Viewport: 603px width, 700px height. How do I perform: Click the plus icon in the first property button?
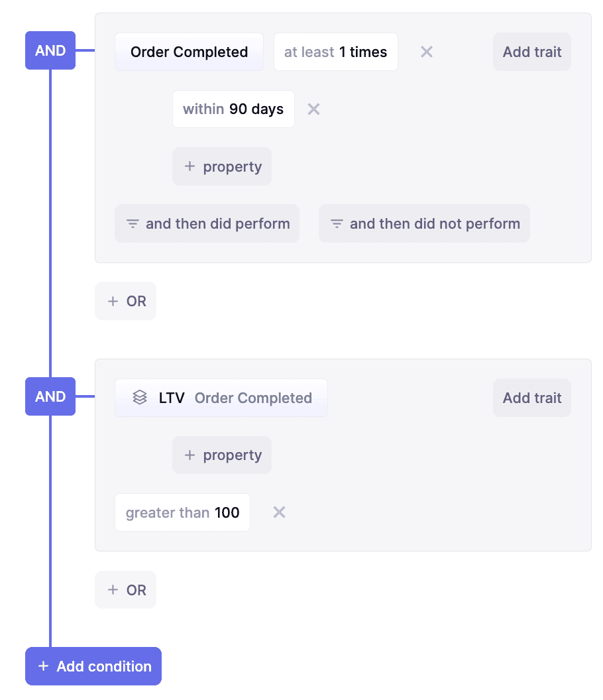coord(190,166)
